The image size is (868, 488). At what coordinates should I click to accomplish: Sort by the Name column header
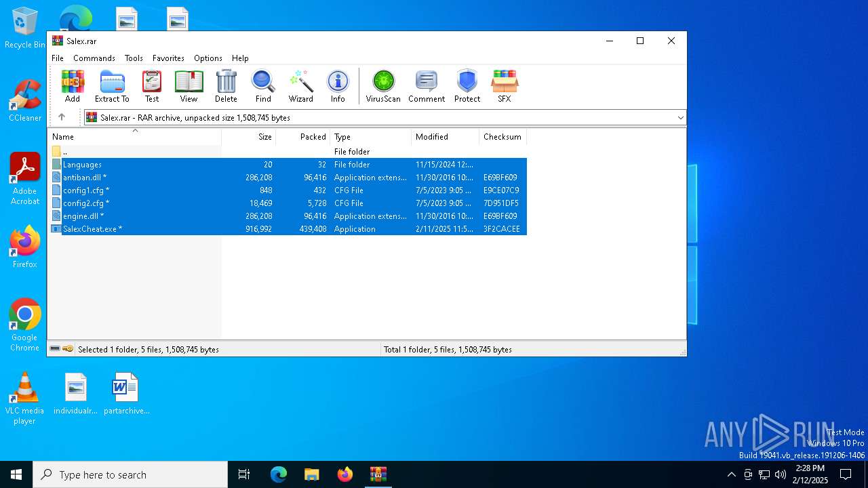click(134, 137)
